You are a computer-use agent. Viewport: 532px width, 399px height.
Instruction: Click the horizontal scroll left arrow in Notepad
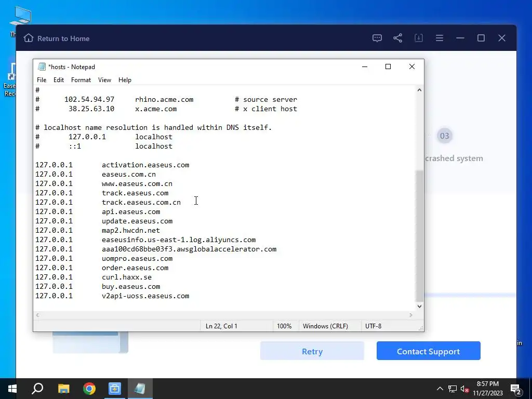(37, 315)
